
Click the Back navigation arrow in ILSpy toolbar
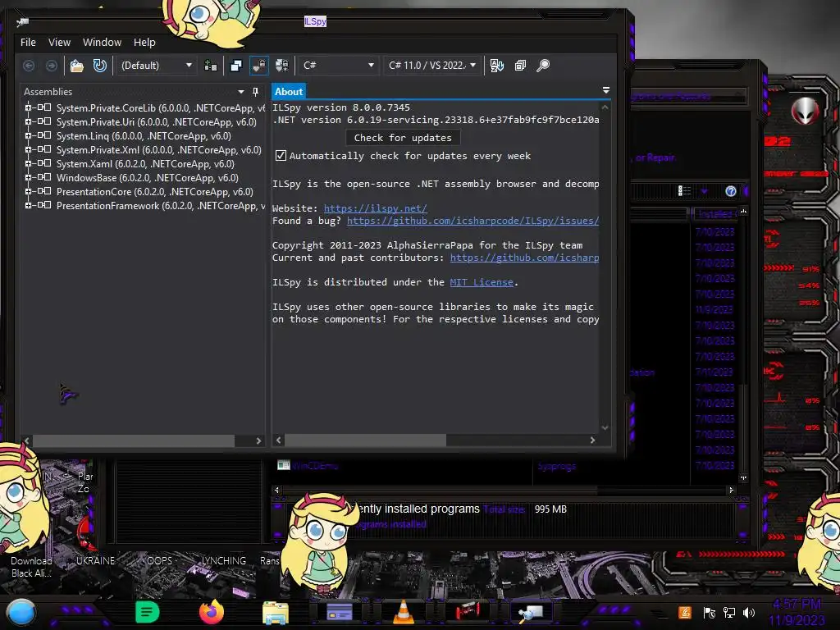(x=29, y=66)
